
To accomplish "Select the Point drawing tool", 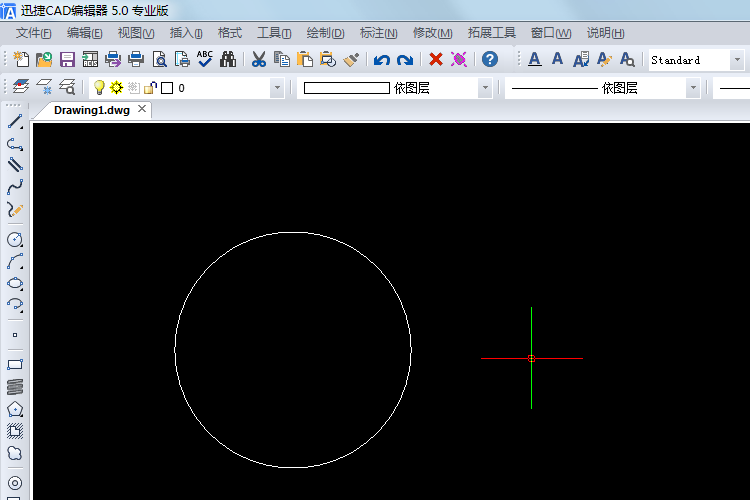I will point(15,335).
